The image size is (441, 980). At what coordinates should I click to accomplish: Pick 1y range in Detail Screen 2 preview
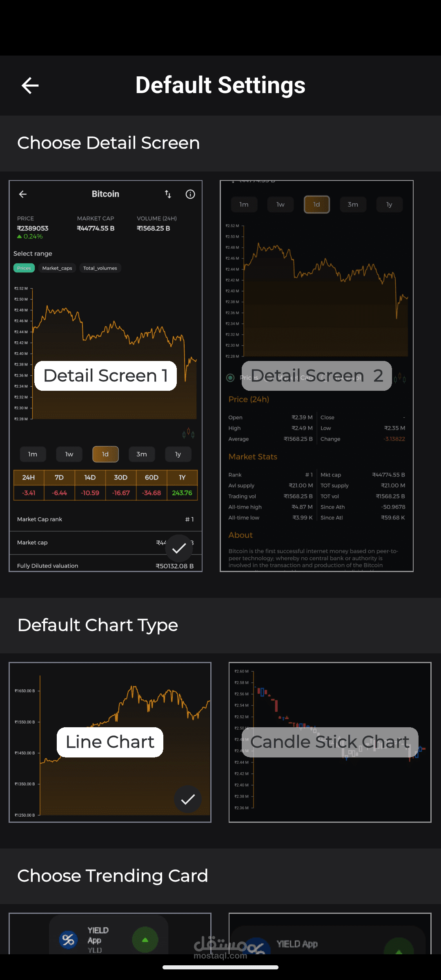coord(390,205)
